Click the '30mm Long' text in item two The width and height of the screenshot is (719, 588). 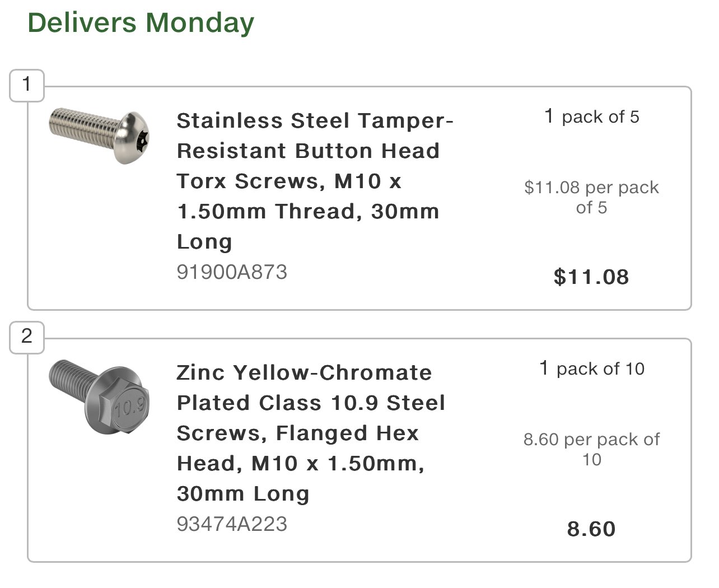243,494
